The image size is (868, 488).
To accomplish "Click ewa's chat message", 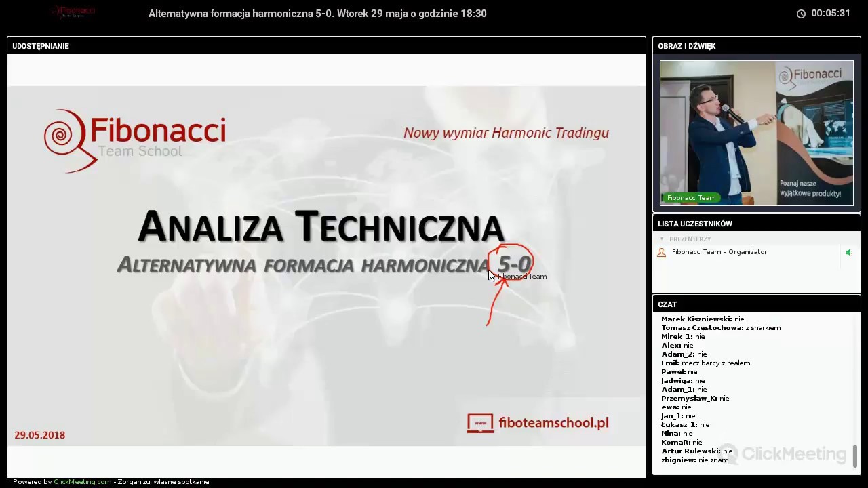I will coord(676,407).
